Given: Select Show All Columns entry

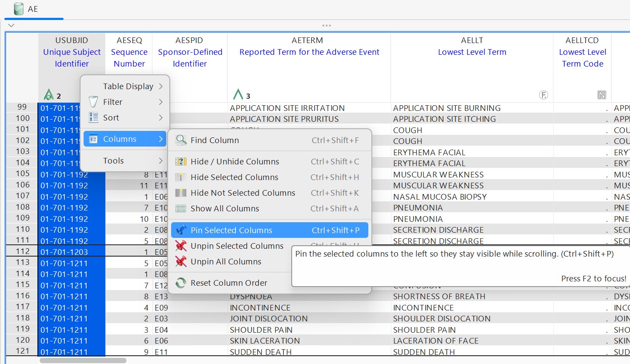Looking at the screenshot, I should click(x=270, y=209).
